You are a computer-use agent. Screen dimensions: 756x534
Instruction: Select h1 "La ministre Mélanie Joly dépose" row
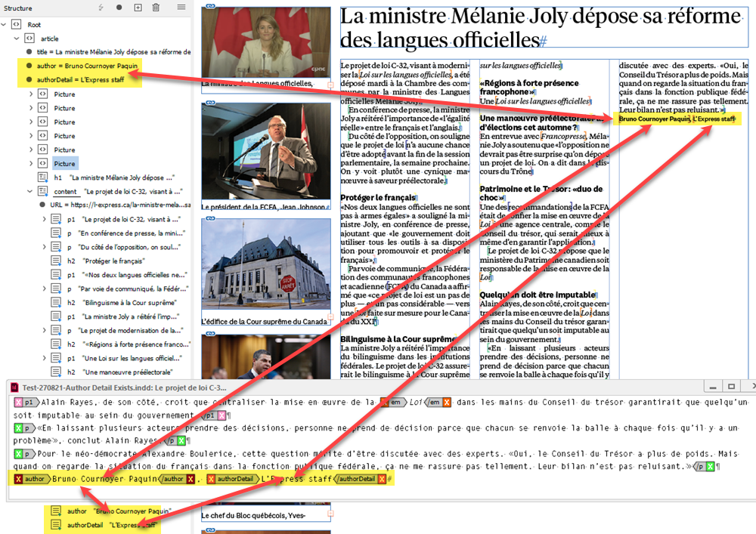click(114, 177)
